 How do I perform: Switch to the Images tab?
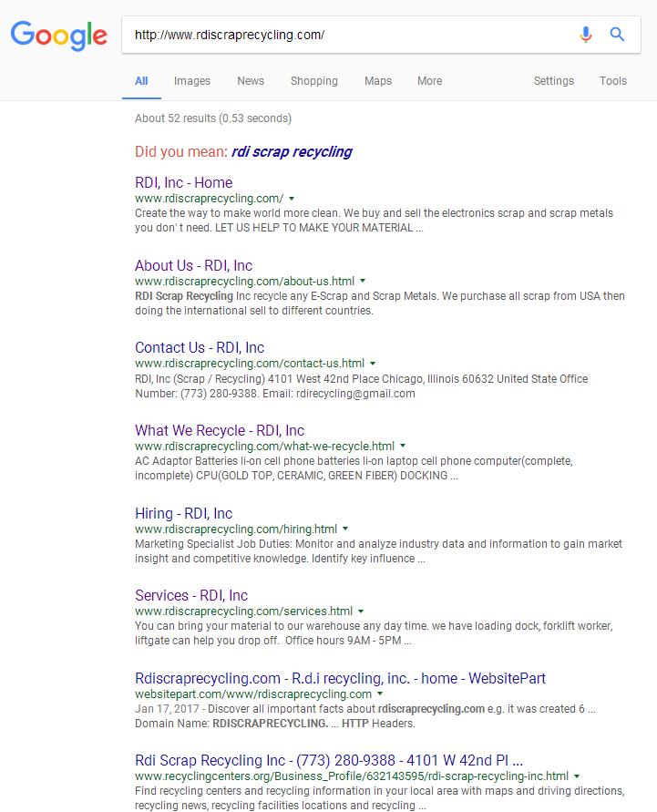pyautogui.click(x=192, y=81)
